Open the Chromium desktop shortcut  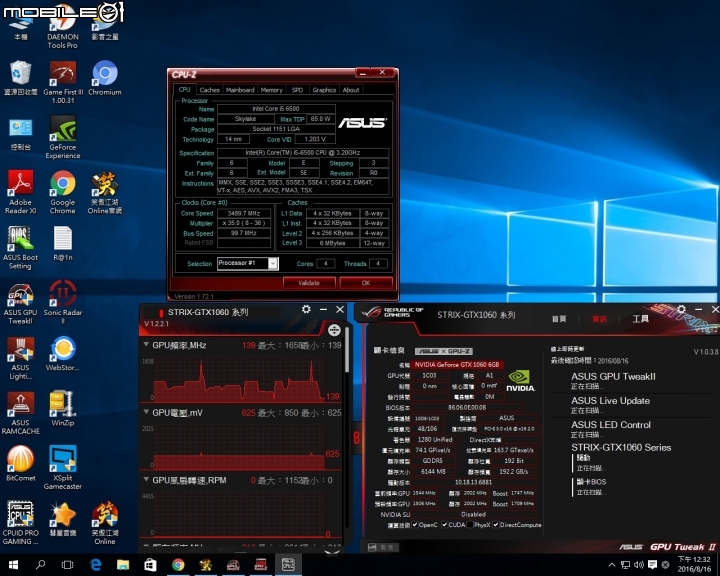coord(105,78)
